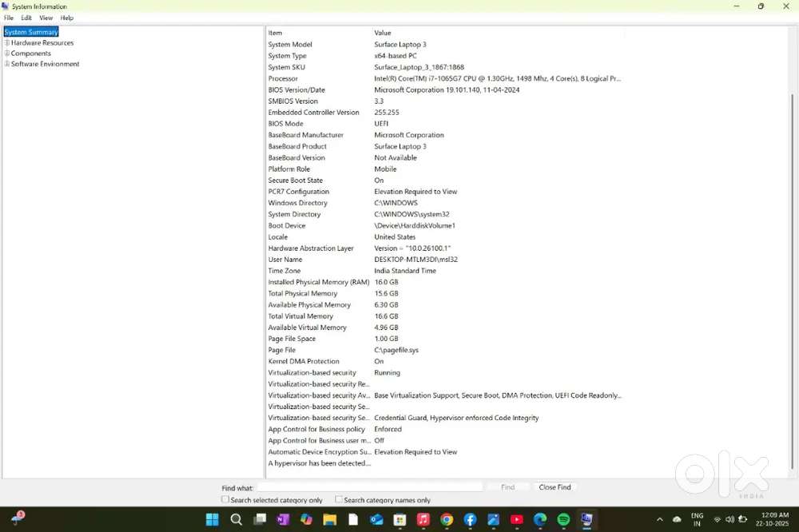Open the Outlook taskbar icon
Screen dimensions: 799x532
pos(376,520)
